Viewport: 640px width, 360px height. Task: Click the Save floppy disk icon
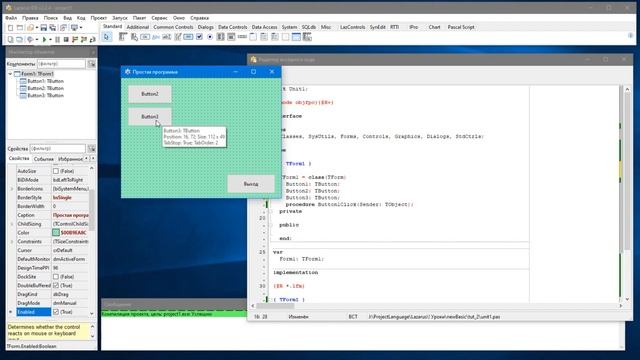pos(44,28)
